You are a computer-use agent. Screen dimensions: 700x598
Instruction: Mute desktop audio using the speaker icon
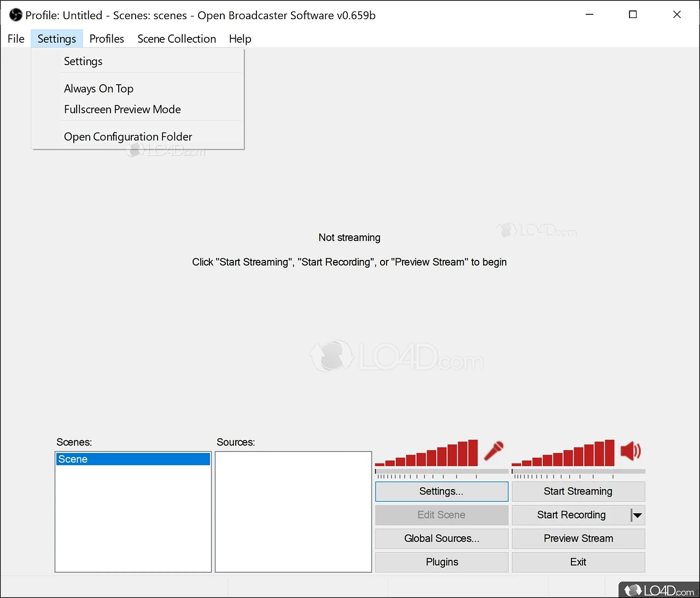[x=631, y=451]
